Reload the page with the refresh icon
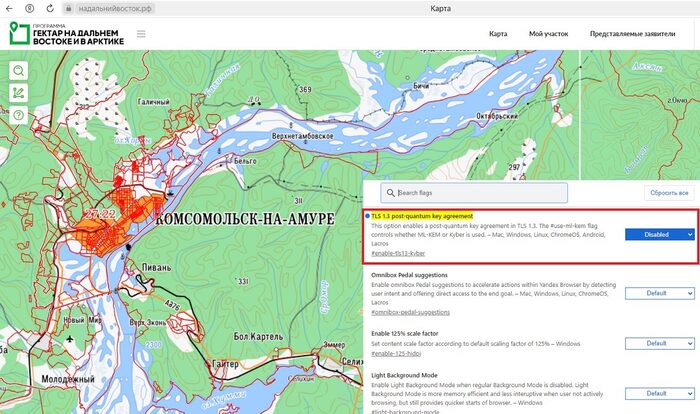The width and height of the screenshot is (700, 414). [50, 8]
